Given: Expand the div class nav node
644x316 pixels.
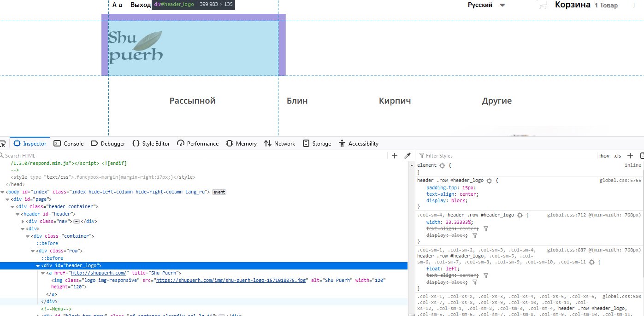Looking at the screenshot, I should pos(23,222).
